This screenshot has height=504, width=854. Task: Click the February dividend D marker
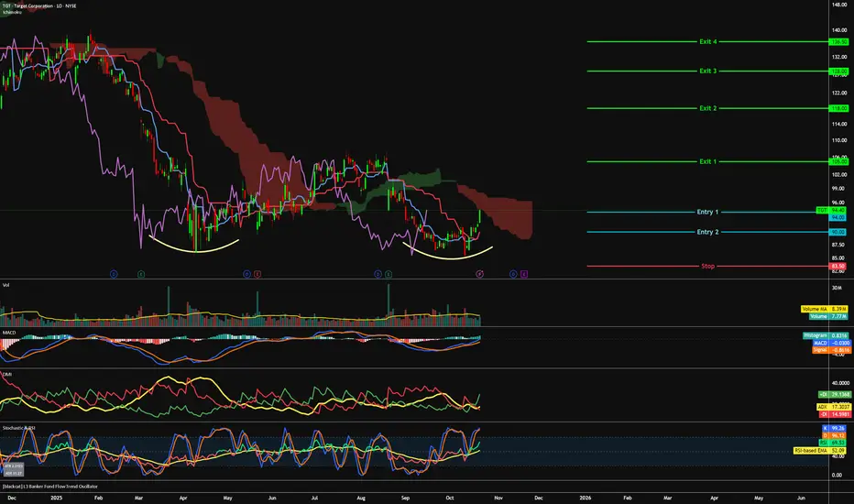coord(114,274)
